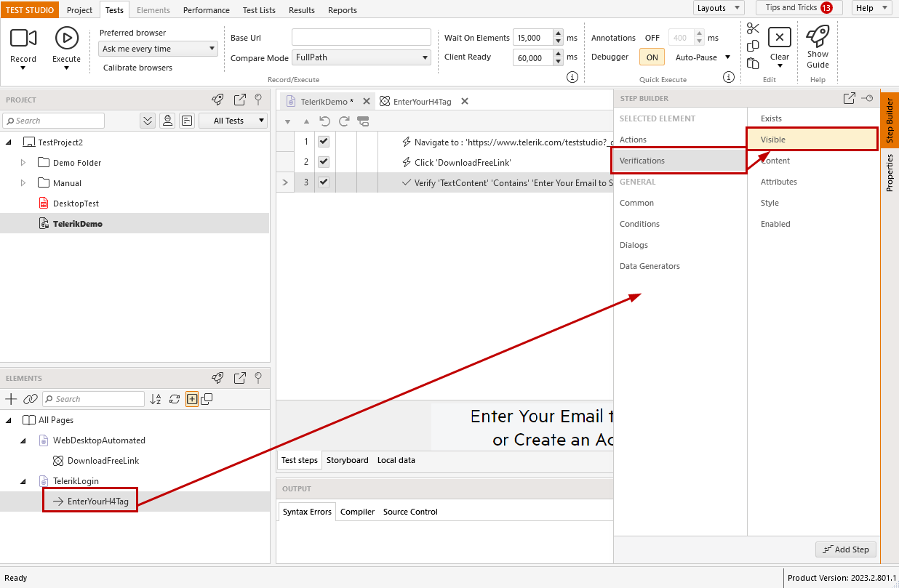Click the Paste icon in Edit group
The height and width of the screenshot is (588, 899).
pyautogui.click(x=753, y=63)
